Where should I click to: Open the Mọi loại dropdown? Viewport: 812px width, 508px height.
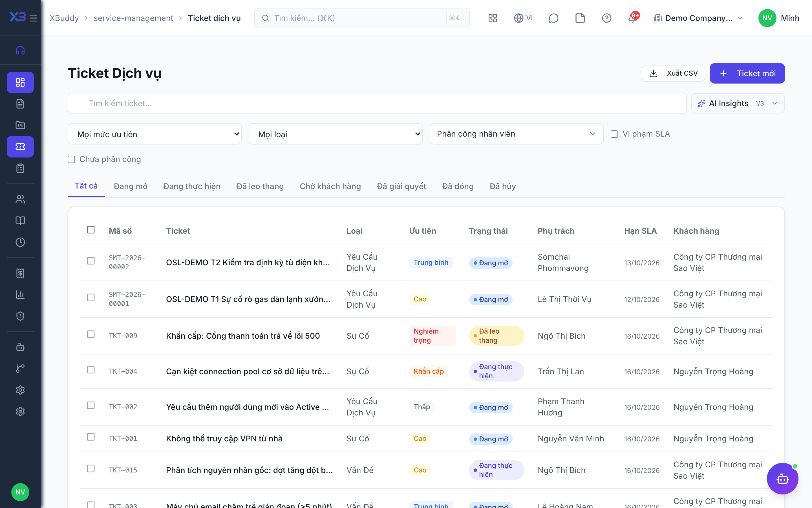coord(336,134)
